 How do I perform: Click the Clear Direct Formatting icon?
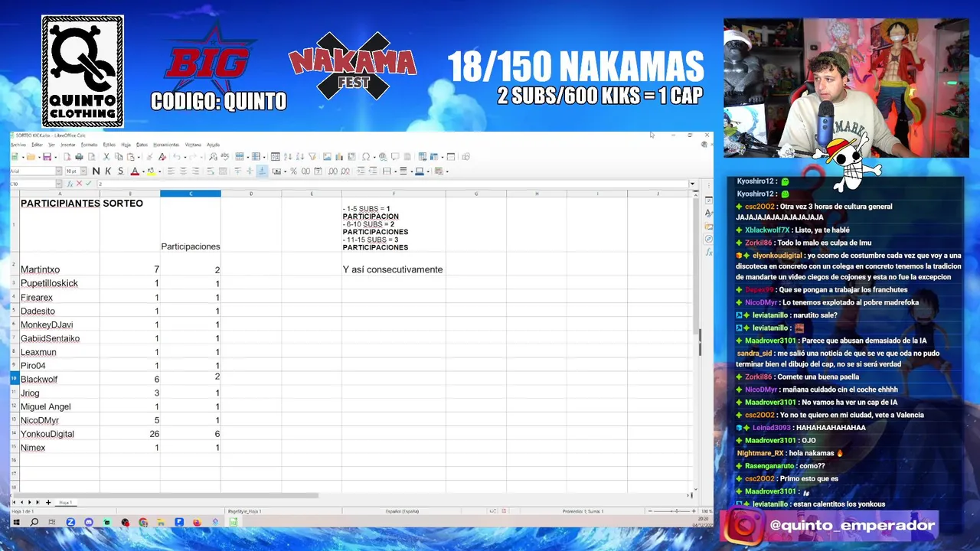click(x=162, y=157)
